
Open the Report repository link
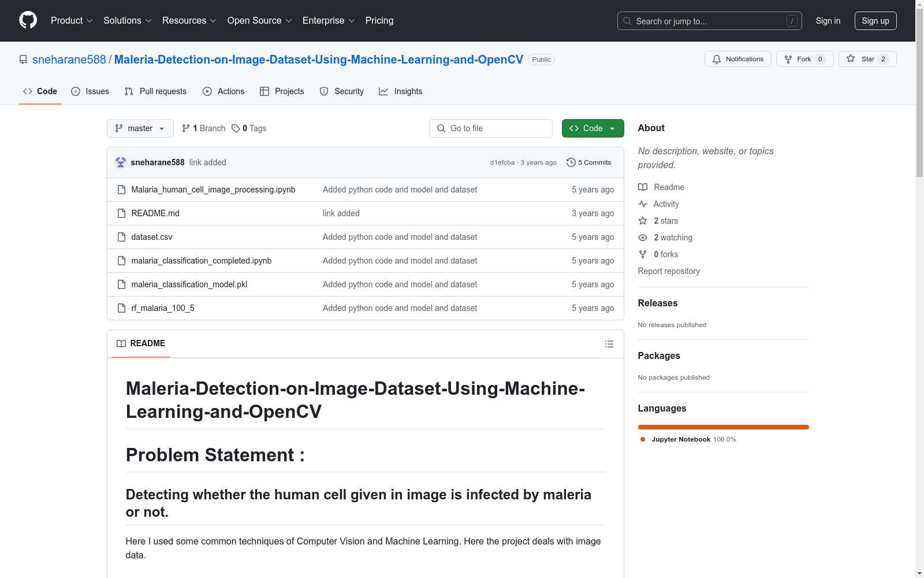(x=668, y=271)
